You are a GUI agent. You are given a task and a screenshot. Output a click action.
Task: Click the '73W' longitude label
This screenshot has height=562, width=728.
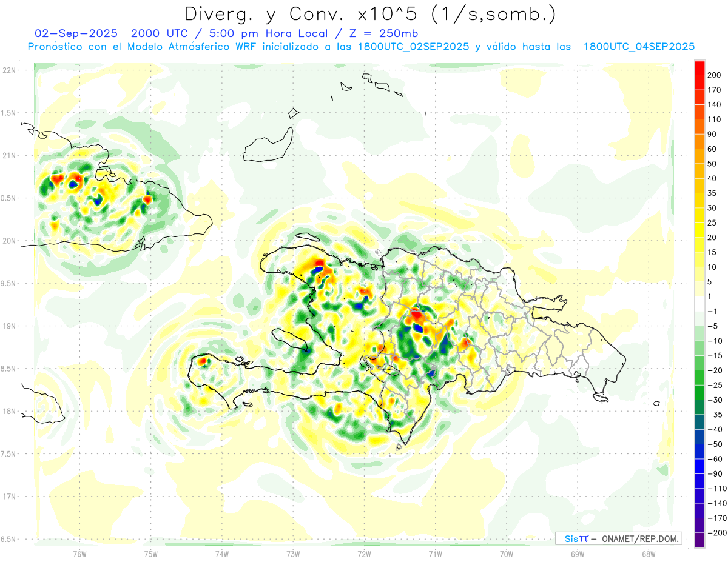point(293,554)
